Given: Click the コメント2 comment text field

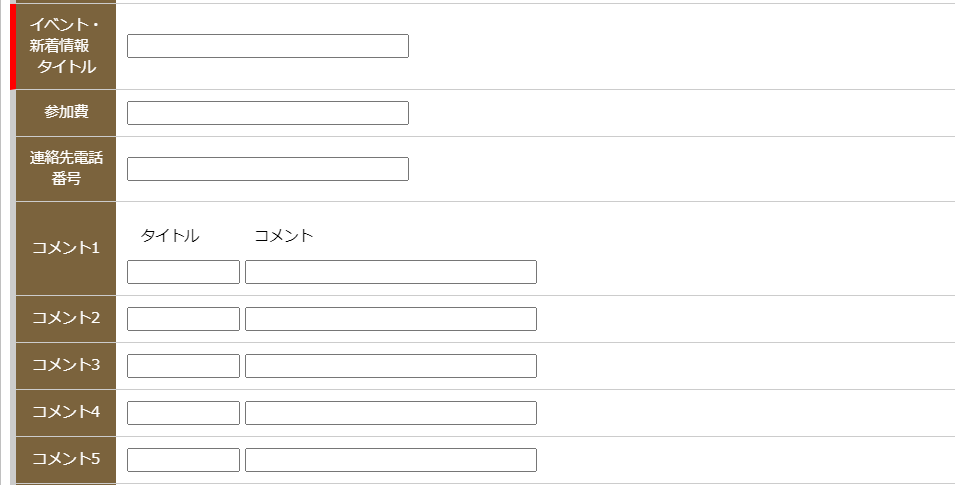Looking at the screenshot, I should click(x=390, y=319).
